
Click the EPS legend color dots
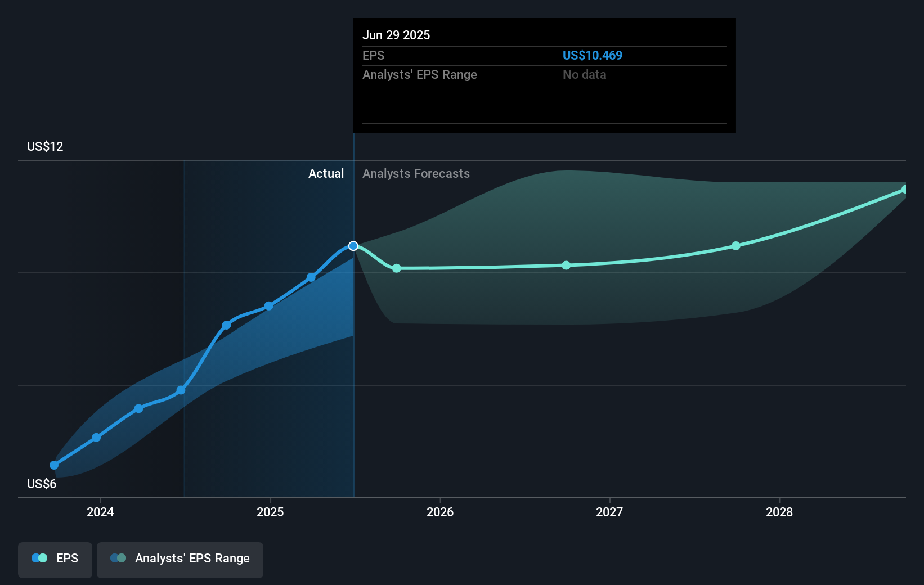coord(39,559)
